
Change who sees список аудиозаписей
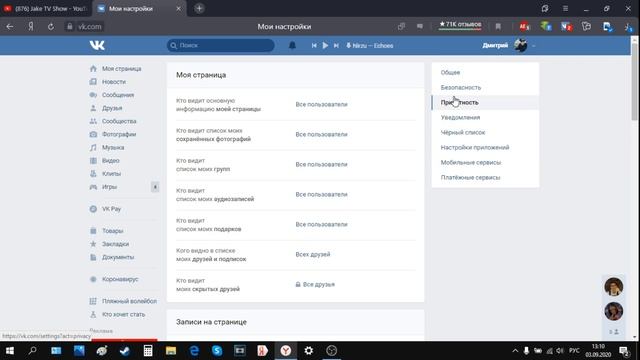[322, 194]
